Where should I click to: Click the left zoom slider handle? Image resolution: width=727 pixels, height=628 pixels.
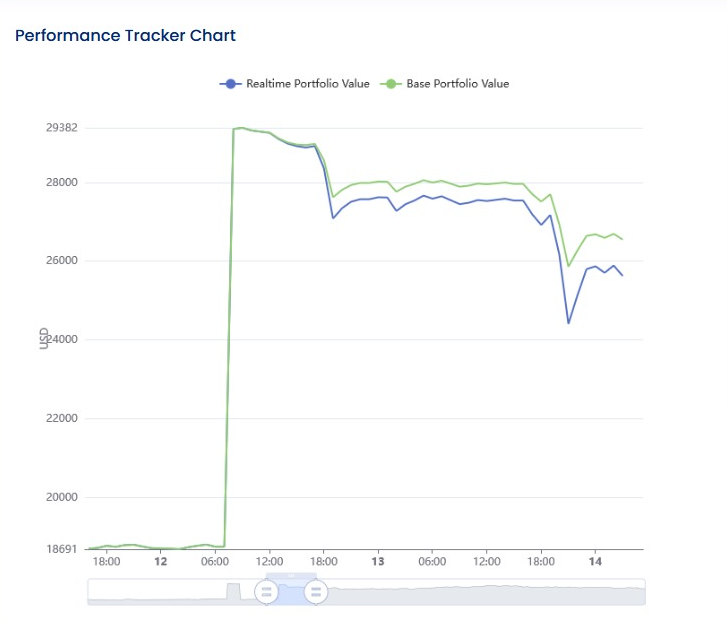266,592
